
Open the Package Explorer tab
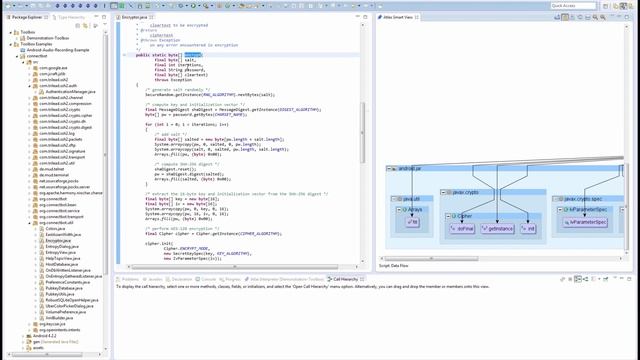coord(27,17)
